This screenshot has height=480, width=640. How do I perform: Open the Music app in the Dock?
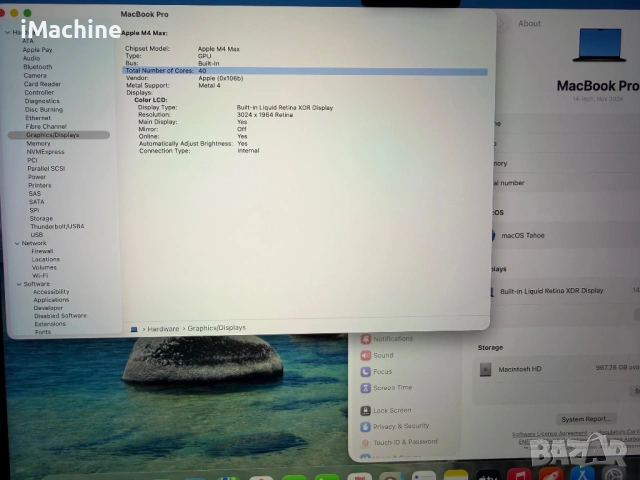pyautogui.click(x=519, y=474)
